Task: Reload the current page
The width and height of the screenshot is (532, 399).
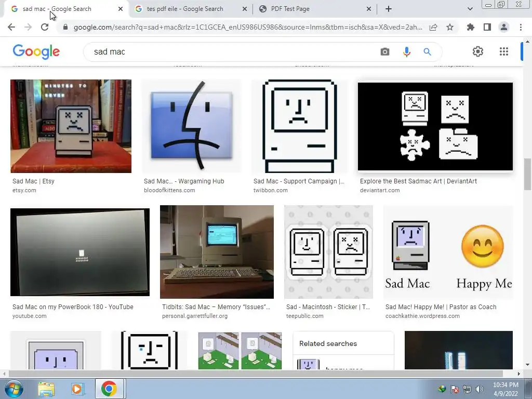Action: coord(45,27)
